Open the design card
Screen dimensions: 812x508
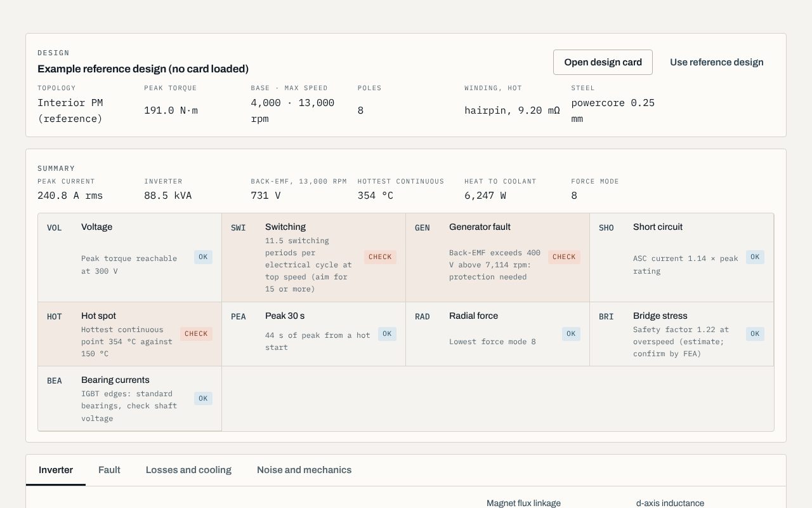(603, 62)
